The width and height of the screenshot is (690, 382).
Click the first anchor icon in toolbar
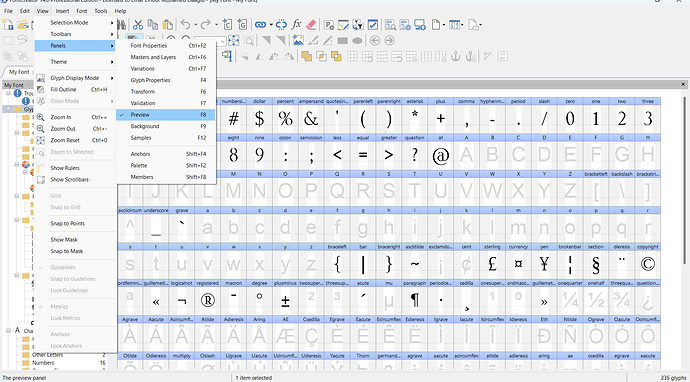point(456,56)
